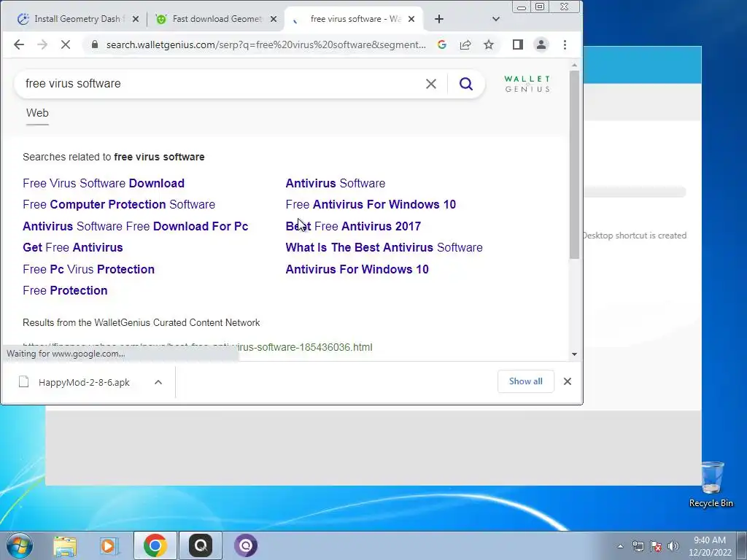Stop page loading with the X button
Screen dimensions: 747x560
pos(66,44)
